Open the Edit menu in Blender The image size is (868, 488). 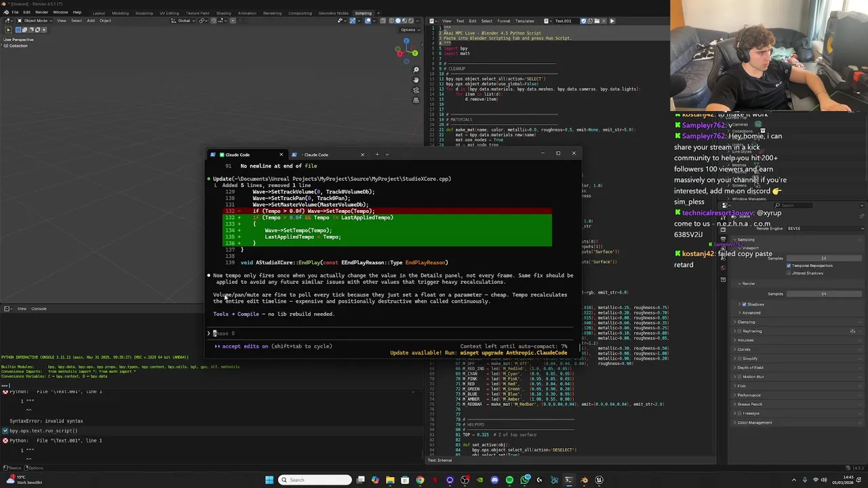pyautogui.click(x=26, y=12)
